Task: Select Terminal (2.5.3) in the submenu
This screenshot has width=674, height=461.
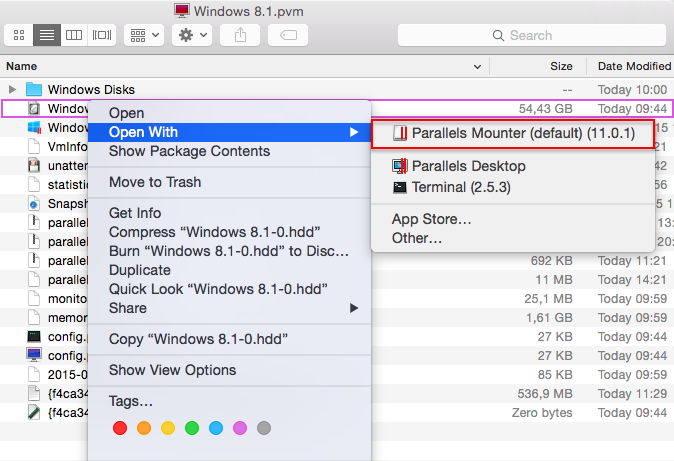Action: [513, 187]
